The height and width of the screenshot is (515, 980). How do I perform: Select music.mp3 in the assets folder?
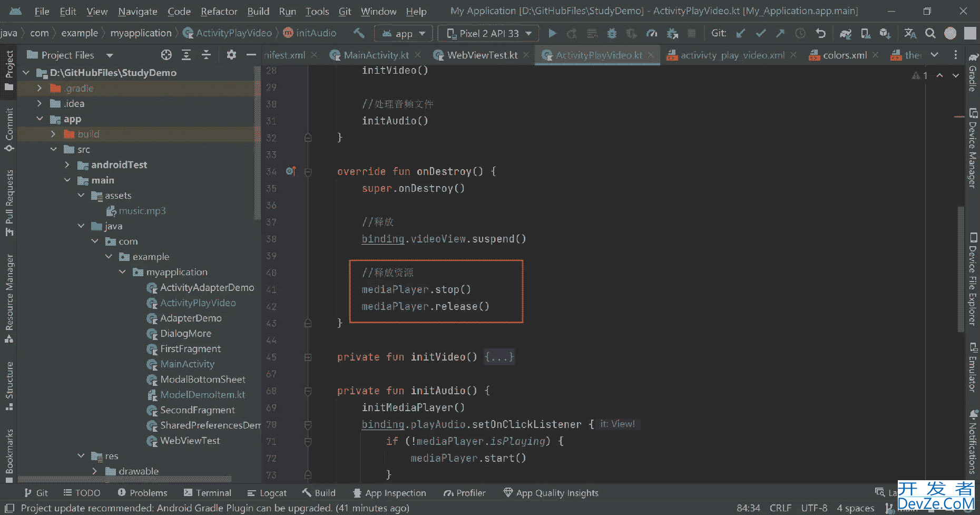(142, 211)
